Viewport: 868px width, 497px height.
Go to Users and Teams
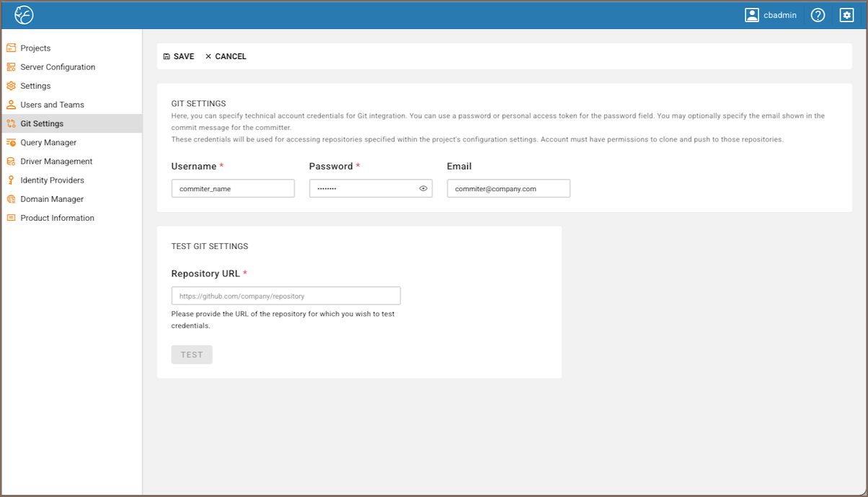pyautogui.click(x=52, y=105)
